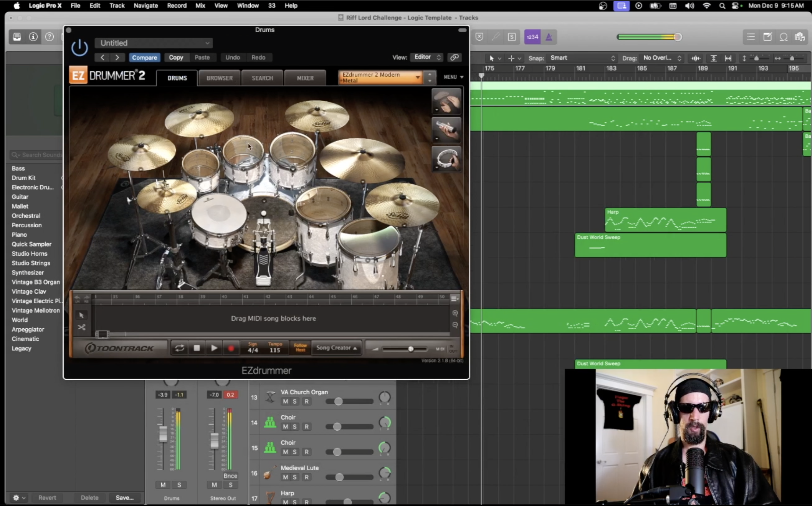This screenshot has width=812, height=506.
Task: Open the EZdrummer 2 Modern Metal kit dropdown
Action: [x=380, y=77]
